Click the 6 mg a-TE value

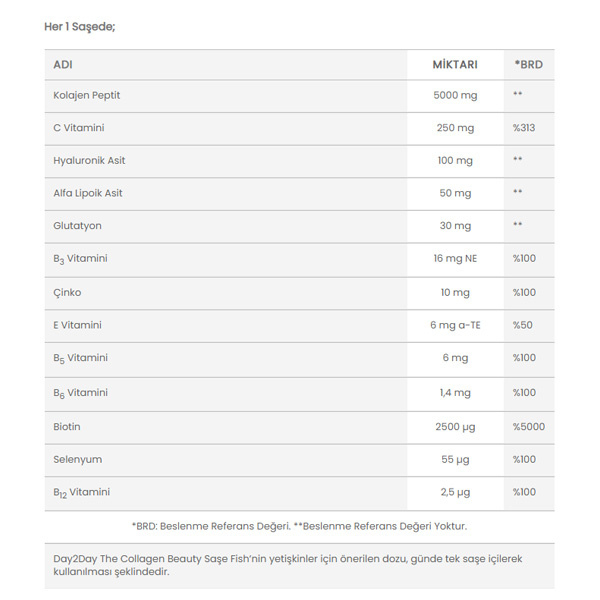tap(455, 325)
